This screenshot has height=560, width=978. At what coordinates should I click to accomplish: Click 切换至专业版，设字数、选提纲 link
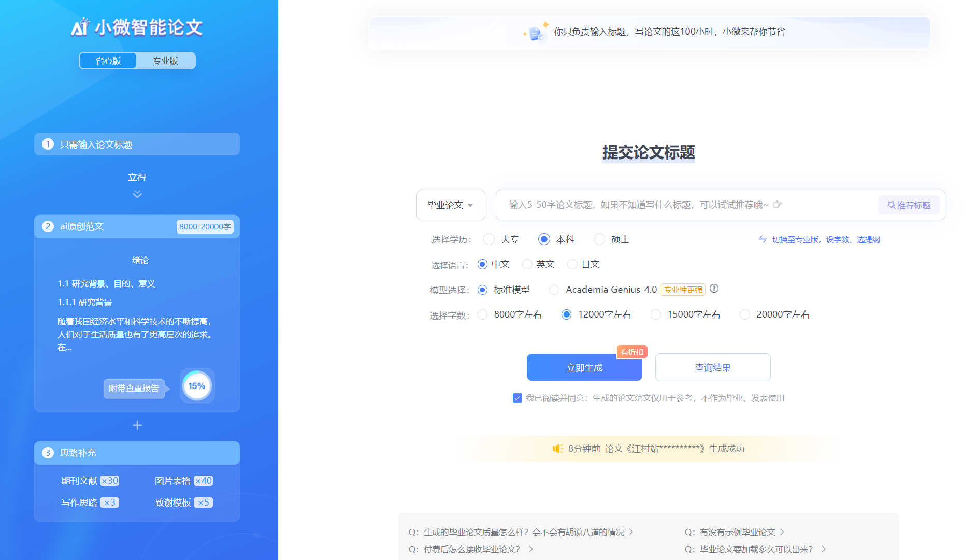826,239
